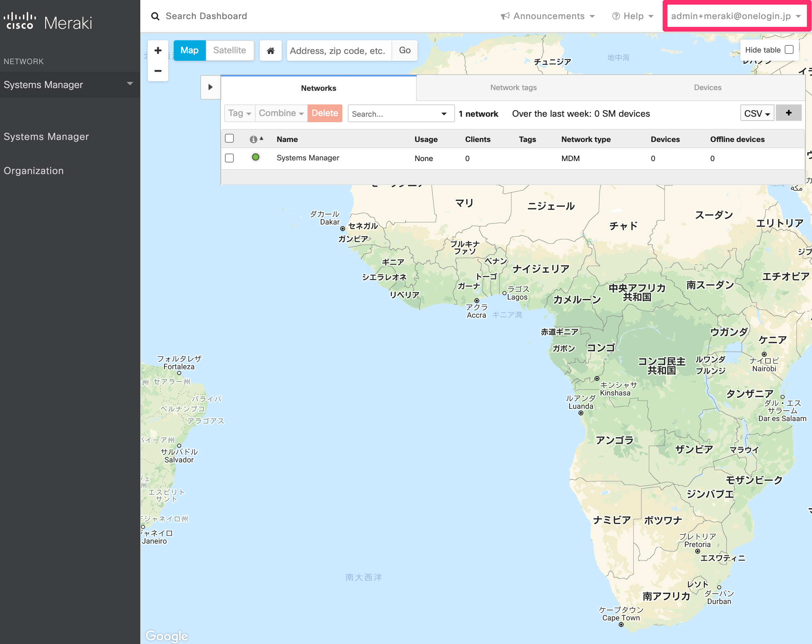Image resolution: width=812 pixels, height=644 pixels.
Task: Click the Help question mark icon
Action: point(616,16)
